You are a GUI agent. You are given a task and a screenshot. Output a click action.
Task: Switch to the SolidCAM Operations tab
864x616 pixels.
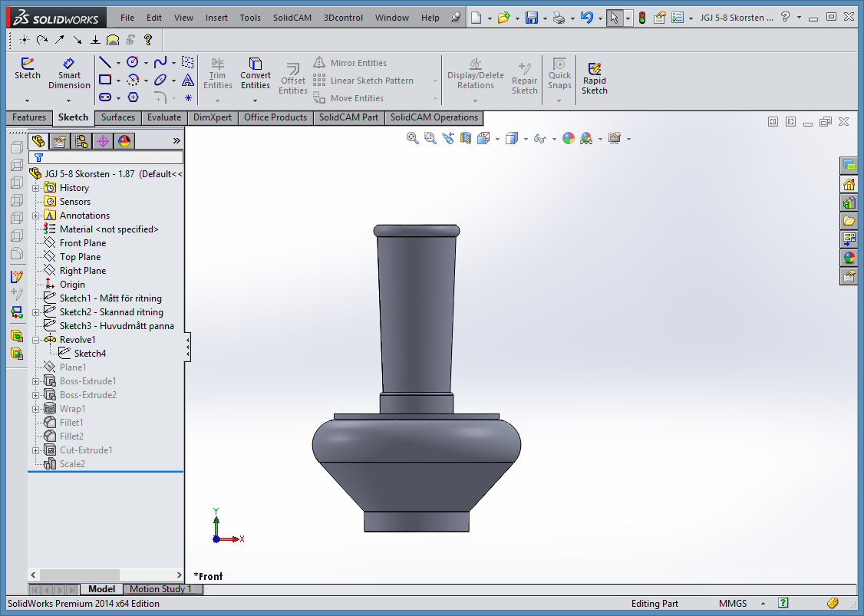point(434,117)
